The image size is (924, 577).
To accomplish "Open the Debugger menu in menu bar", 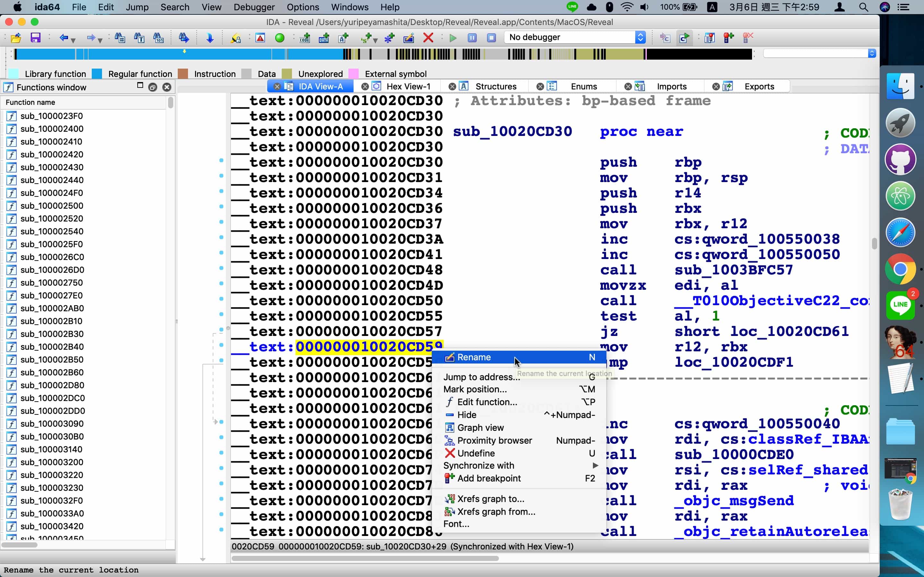I will click(x=254, y=7).
